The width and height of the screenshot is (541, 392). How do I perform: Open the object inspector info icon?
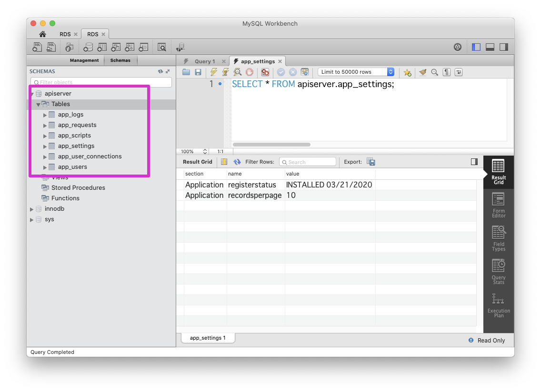click(70, 47)
